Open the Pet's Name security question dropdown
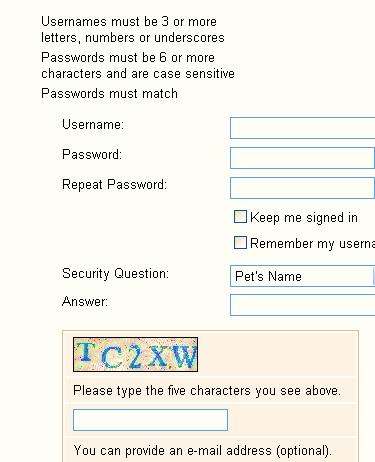375x462 pixels. (x=302, y=276)
